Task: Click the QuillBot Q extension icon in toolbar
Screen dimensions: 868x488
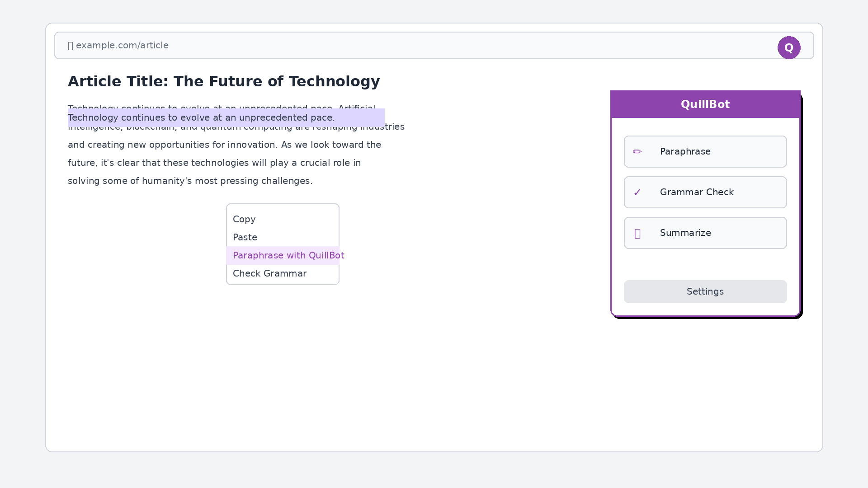Action: (x=789, y=47)
